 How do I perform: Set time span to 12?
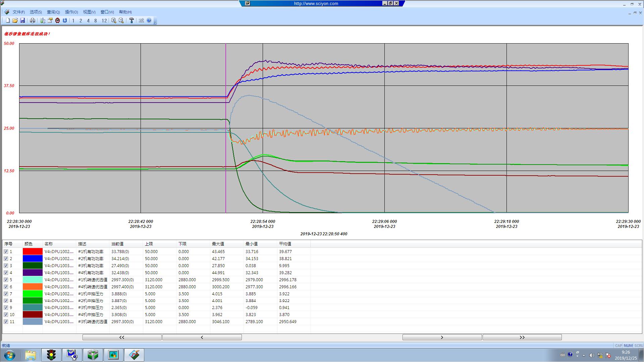coord(104,20)
